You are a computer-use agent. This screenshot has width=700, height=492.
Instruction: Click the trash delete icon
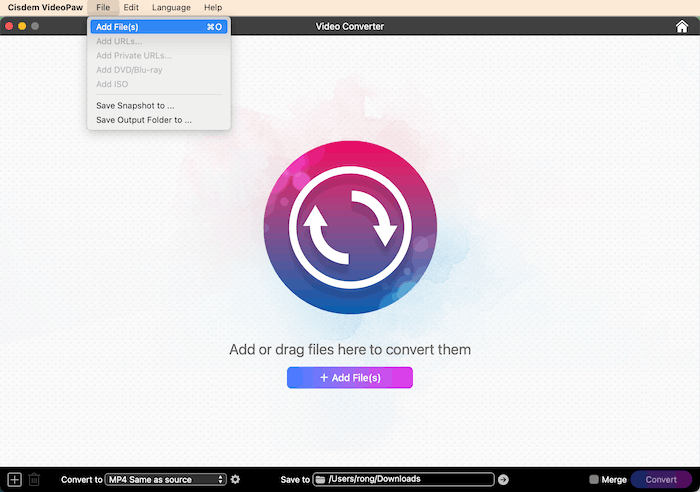pyautogui.click(x=34, y=480)
